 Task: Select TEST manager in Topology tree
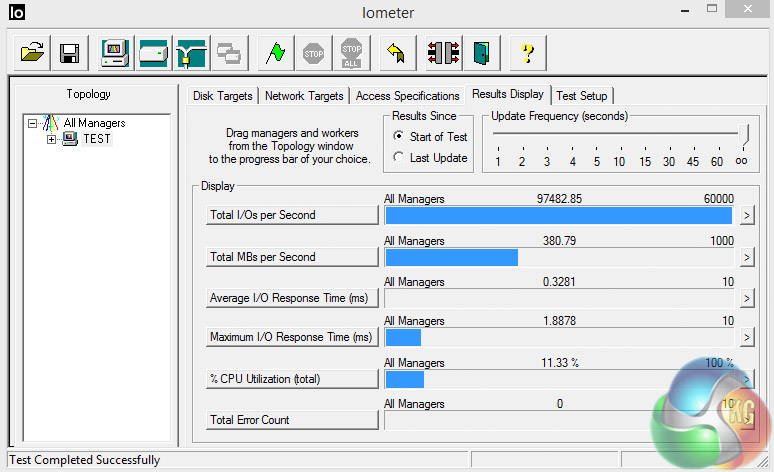pos(97,139)
